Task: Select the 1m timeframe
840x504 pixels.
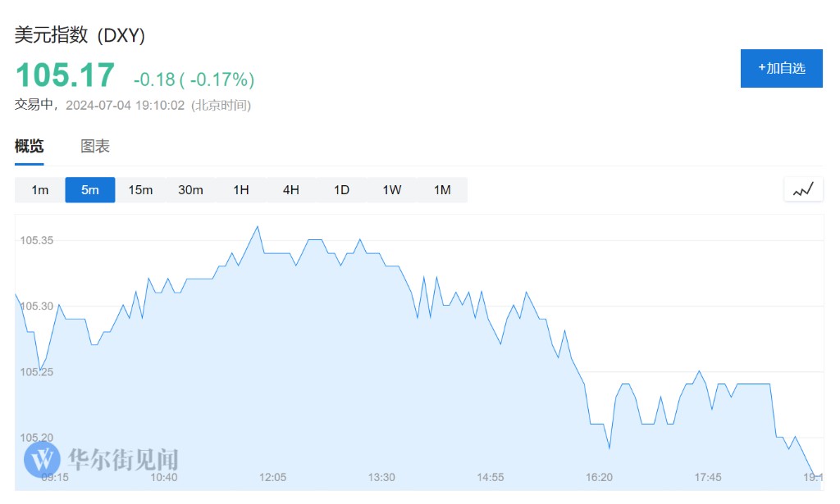Action: pos(40,190)
